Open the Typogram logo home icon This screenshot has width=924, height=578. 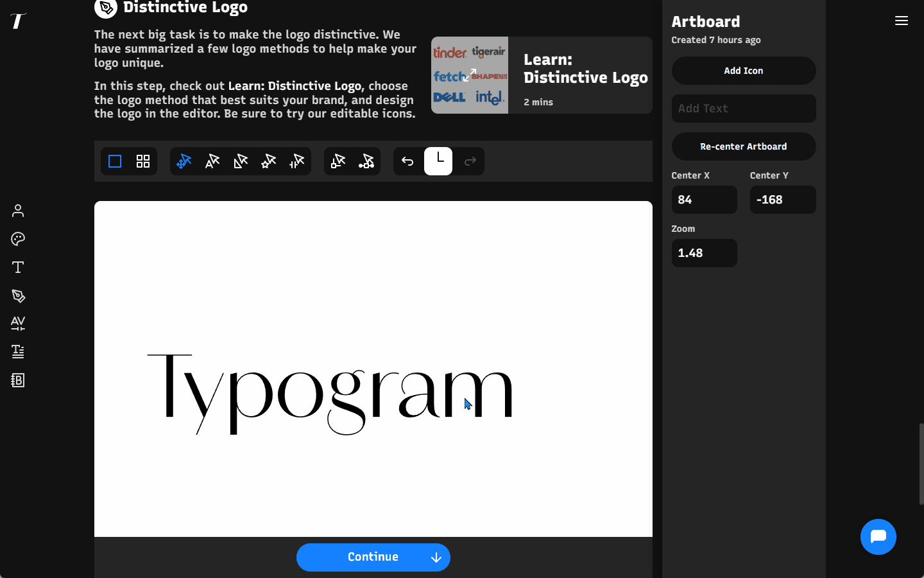(18, 21)
